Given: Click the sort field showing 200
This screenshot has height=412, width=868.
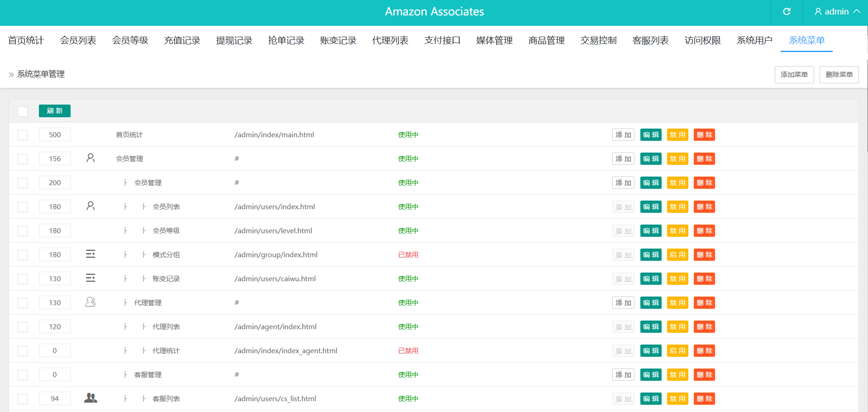Looking at the screenshot, I should tap(55, 183).
